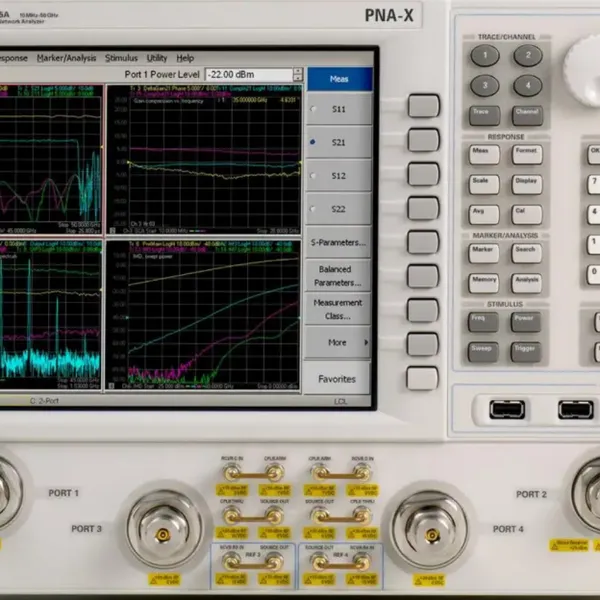Select the S21 measurement radio option
Image resolution: width=600 pixels, height=600 pixels.
pyautogui.click(x=339, y=142)
